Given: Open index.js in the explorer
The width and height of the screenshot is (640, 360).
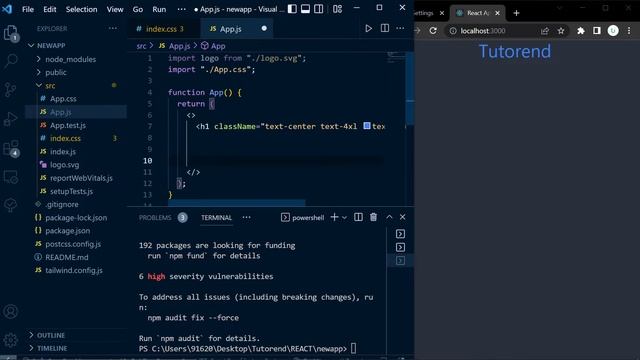Looking at the screenshot, I should pos(62,151).
